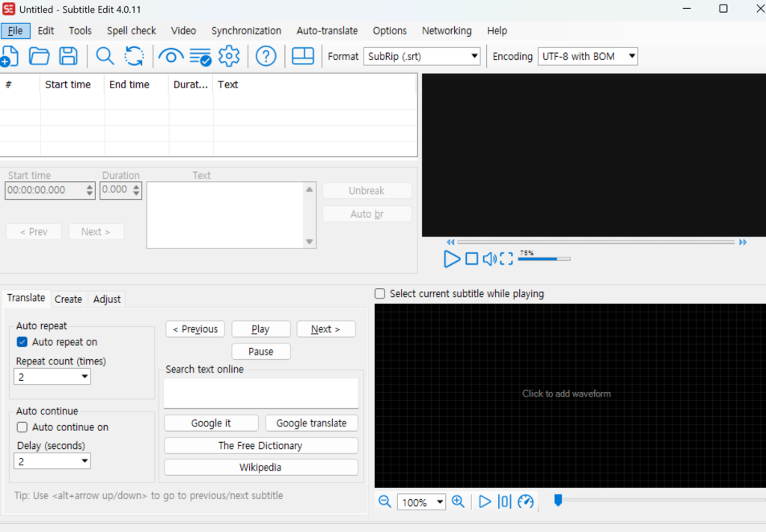Click the Search text online field
Viewport: 766px width, 532px height.
point(261,393)
